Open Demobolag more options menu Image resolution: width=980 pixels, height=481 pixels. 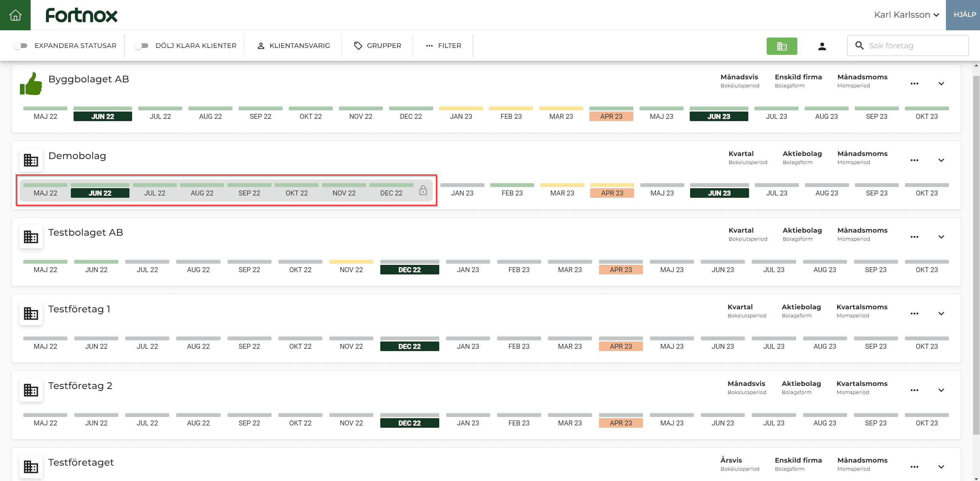click(915, 160)
